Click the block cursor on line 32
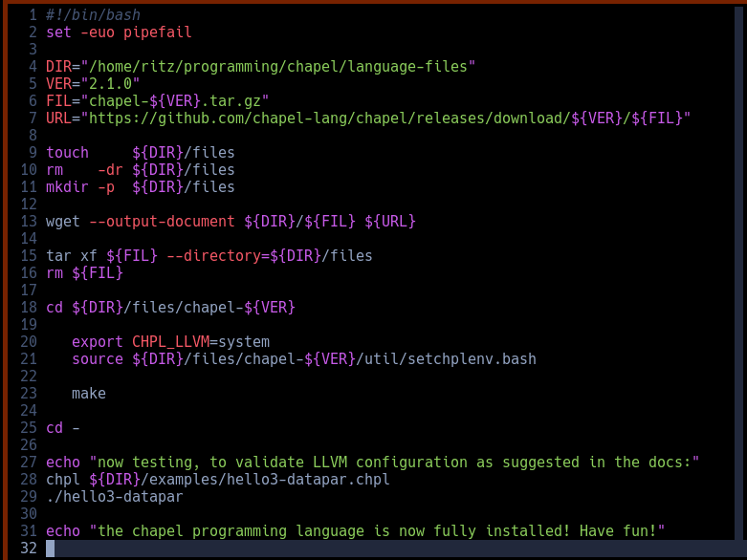This screenshot has width=747, height=560. point(50,549)
